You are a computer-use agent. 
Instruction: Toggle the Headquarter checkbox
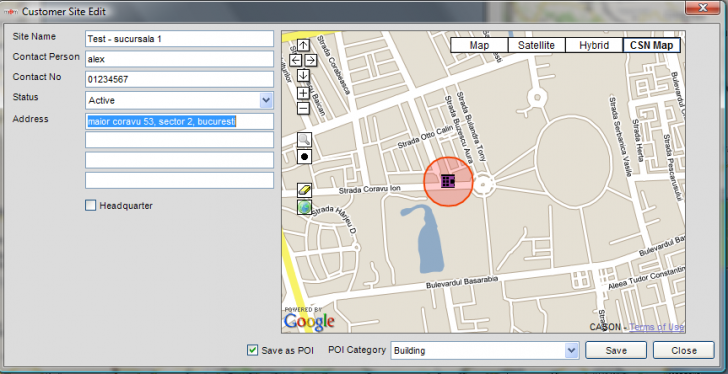[x=91, y=205]
